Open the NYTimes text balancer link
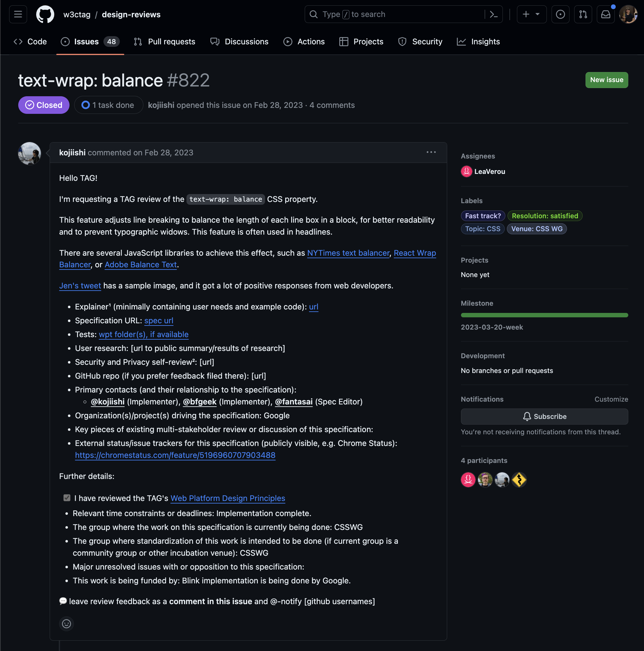This screenshot has height=651, width=644. tap(348, 253)
